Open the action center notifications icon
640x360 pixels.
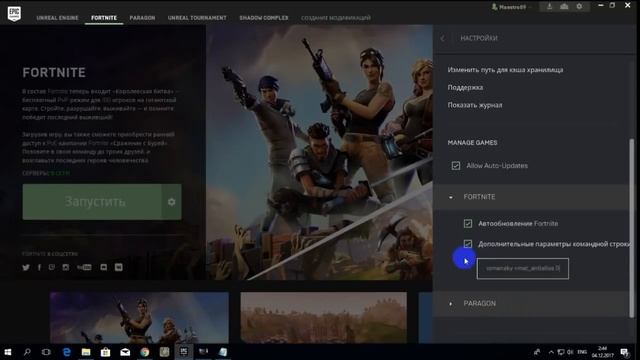pyautogui.click(x=625, y=352)
